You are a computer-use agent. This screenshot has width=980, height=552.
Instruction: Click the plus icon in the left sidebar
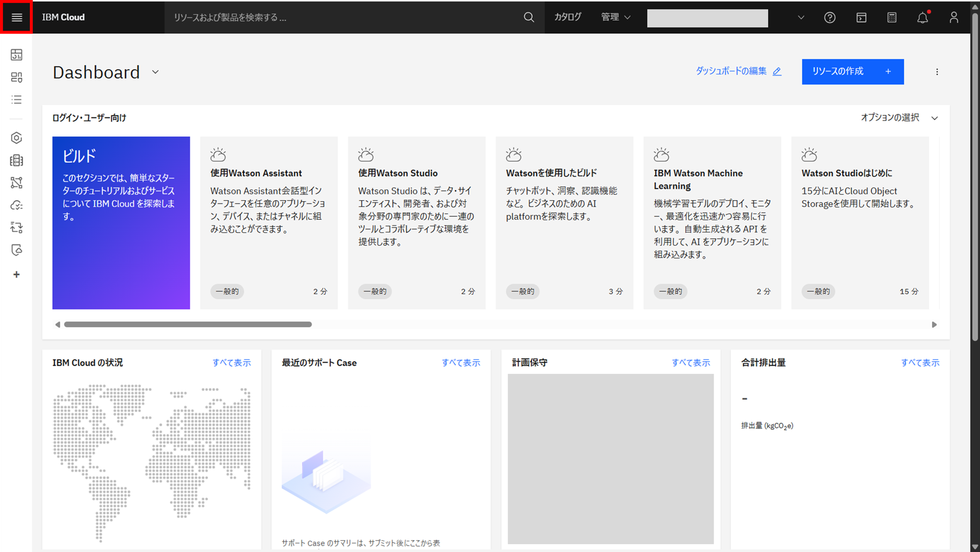17,274
